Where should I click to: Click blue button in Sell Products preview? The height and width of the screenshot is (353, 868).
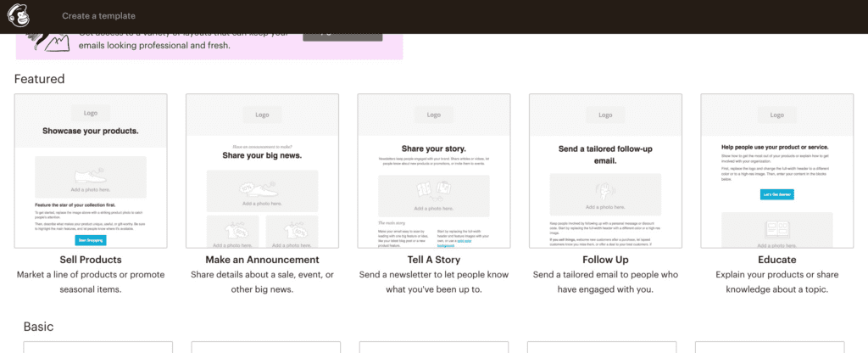coord(91,240)
